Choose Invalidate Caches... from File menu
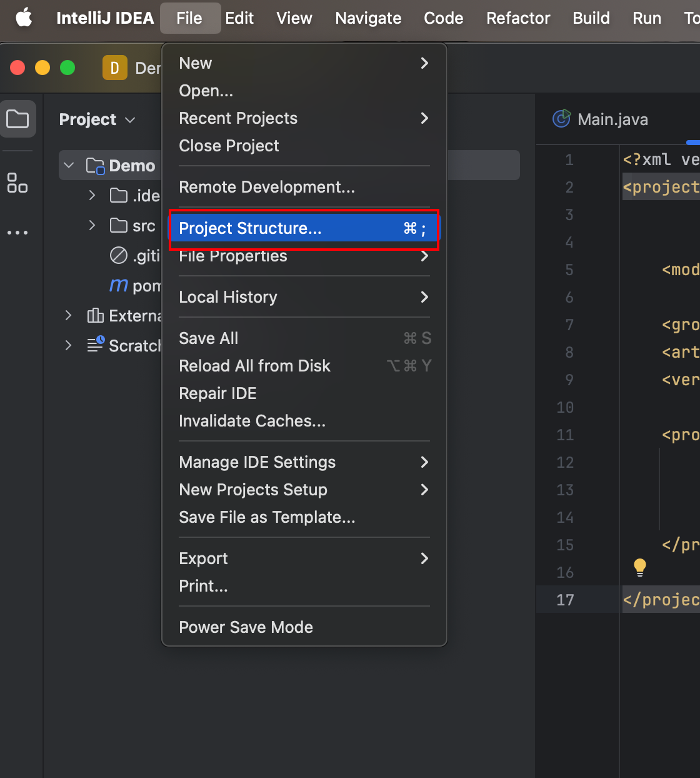700x778 pixels. [x=252, y=421]
